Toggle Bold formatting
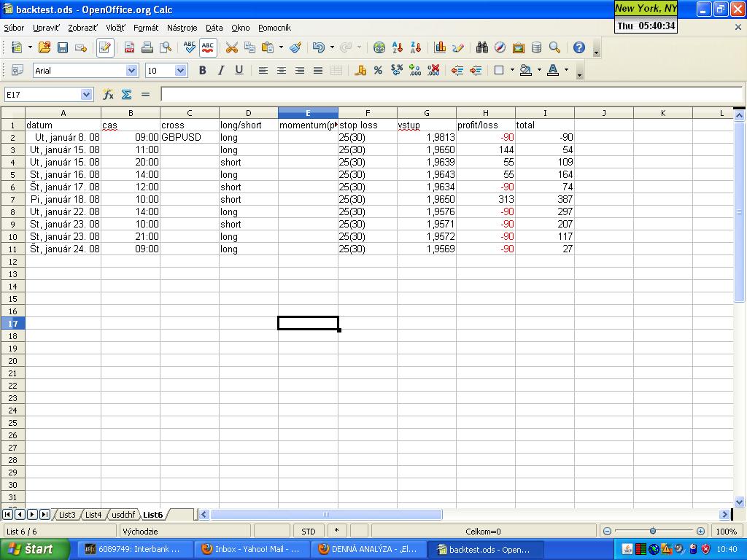 pyautogui.click(x=202, y=71)
